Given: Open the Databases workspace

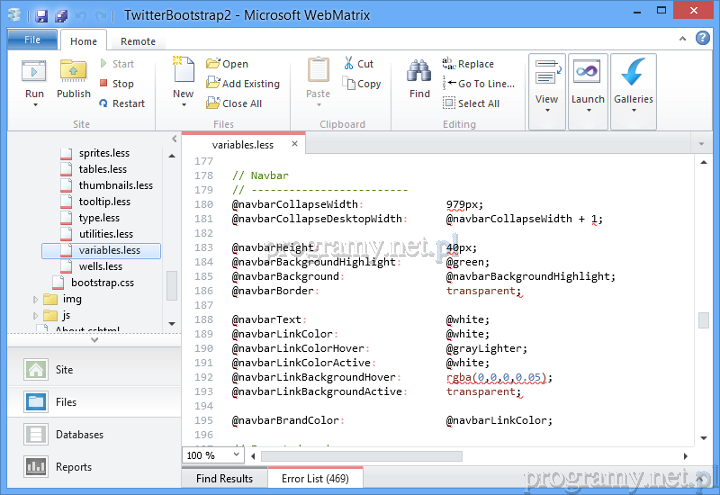Looking at the screenshot, I should click(80, 435).
